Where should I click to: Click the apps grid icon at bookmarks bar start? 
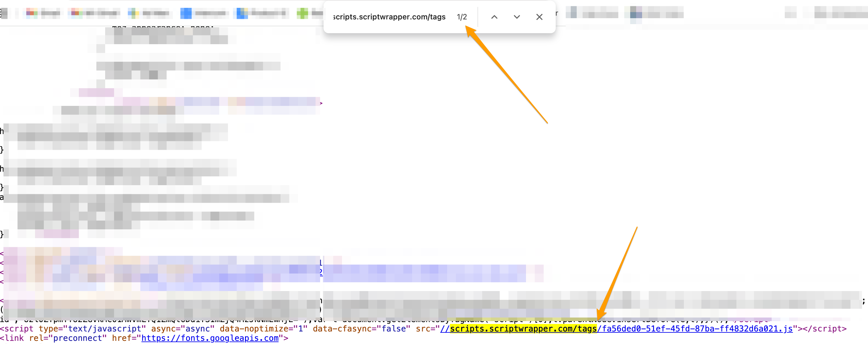click(3, 13)
